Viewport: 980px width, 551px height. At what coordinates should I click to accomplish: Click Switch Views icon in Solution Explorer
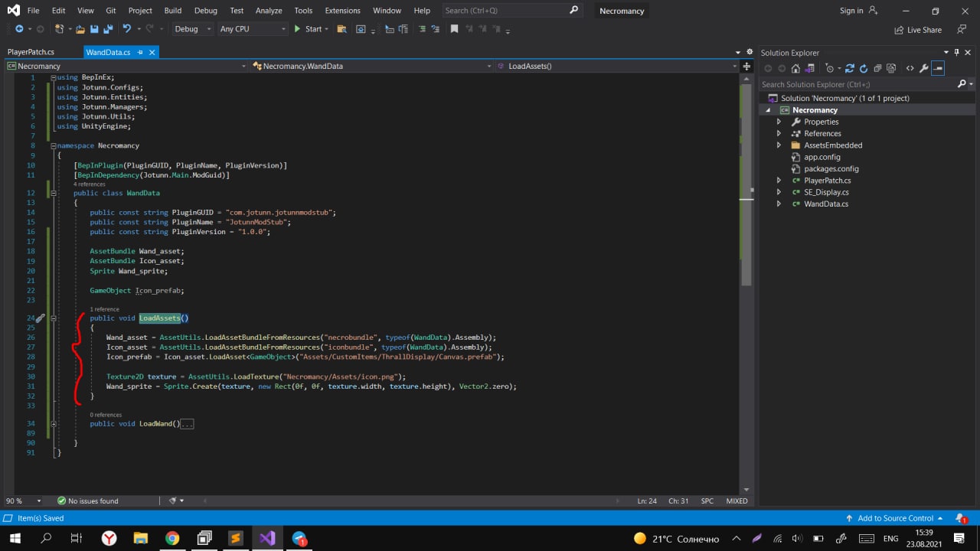809,68
